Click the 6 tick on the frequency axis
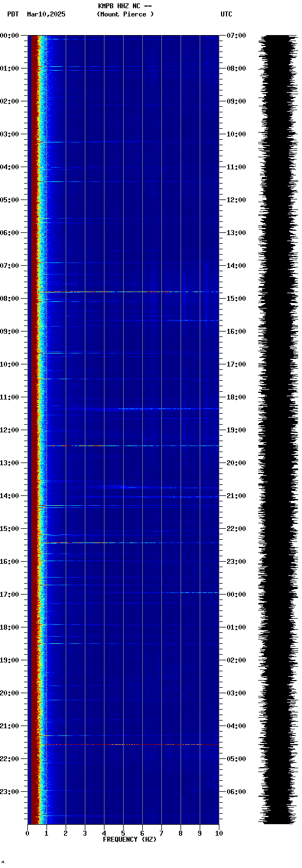Screen dimensions: 302x868 point(142,833)
